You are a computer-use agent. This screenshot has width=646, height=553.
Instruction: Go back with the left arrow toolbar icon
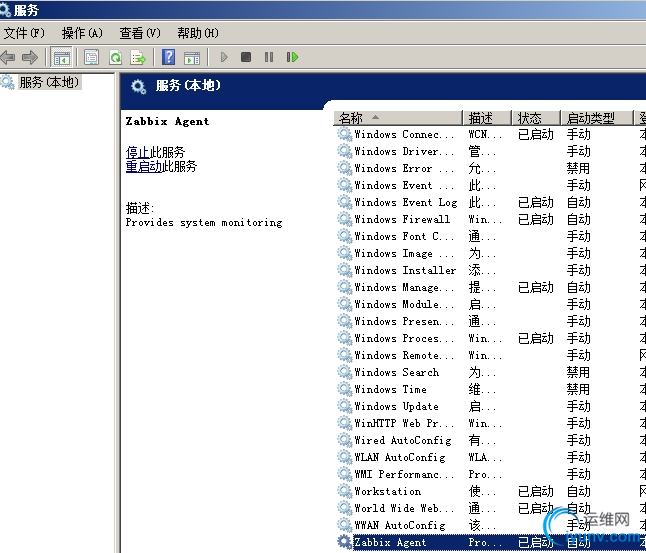(x=7, y=57)
